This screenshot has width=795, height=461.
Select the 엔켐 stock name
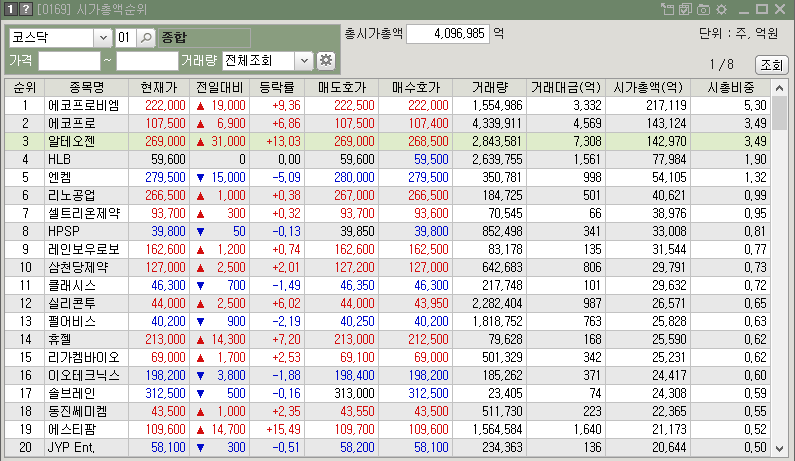[60, 178]
